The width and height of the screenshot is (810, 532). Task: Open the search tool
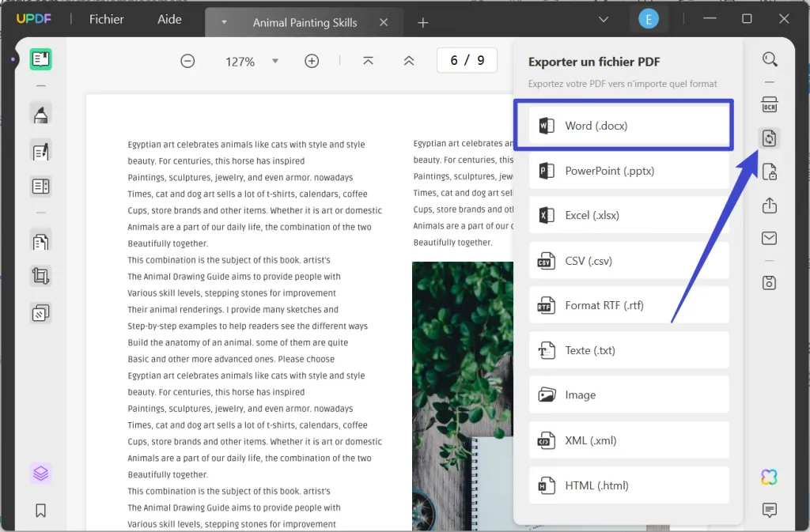coord(770,59)
